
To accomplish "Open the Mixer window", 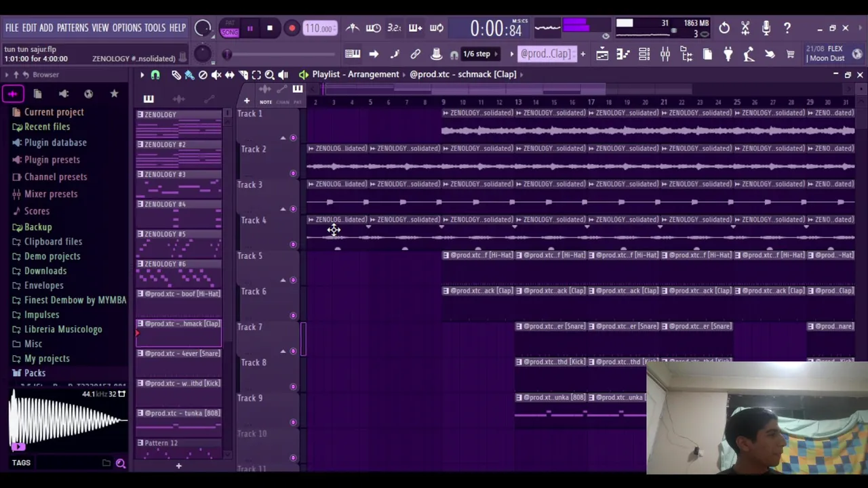I will pos(665,54).
